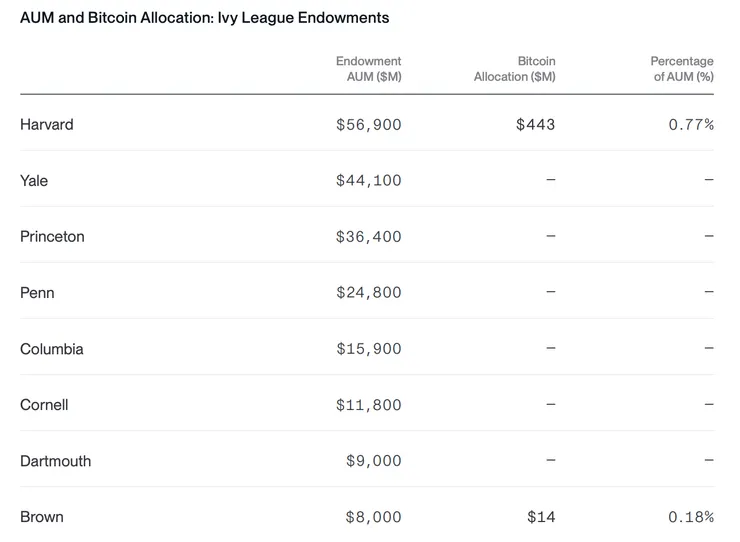Select Columbia's $15,900 AUM figure

368,349
